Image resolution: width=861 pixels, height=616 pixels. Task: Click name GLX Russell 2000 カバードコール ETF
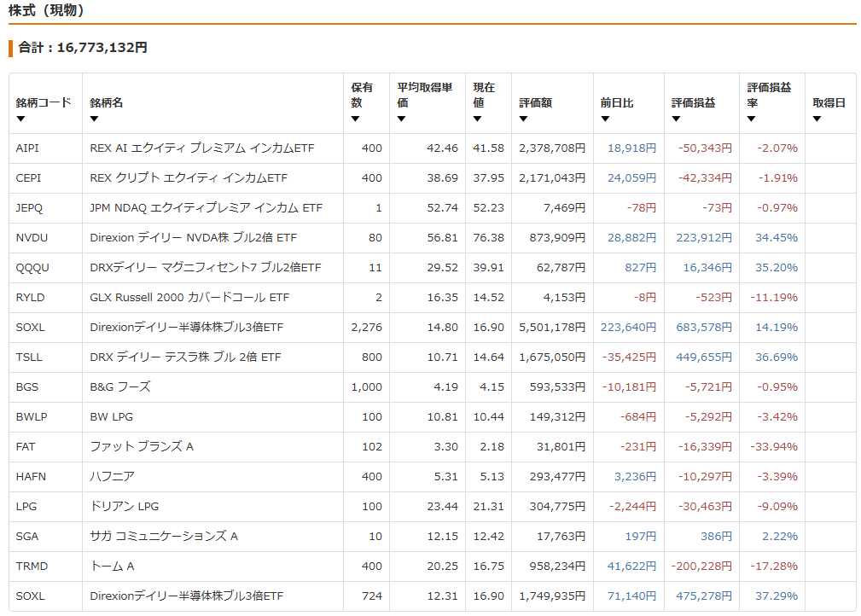click(189, 298)
